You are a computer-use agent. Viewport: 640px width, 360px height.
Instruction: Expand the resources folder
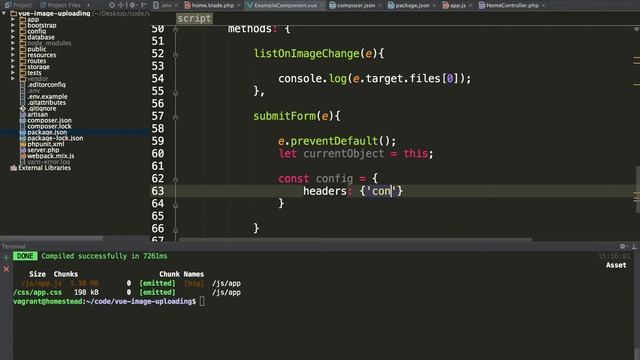pos(13,55)
